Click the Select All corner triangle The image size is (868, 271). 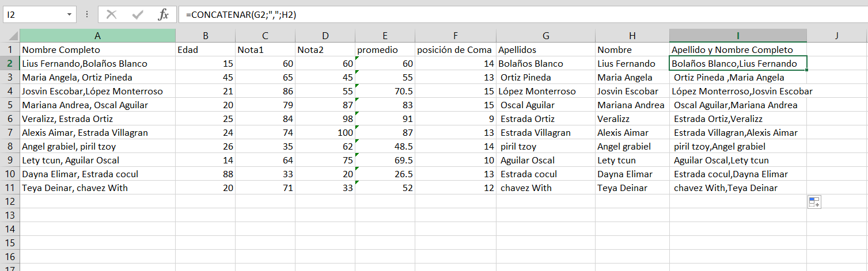[x=10, y=36]
